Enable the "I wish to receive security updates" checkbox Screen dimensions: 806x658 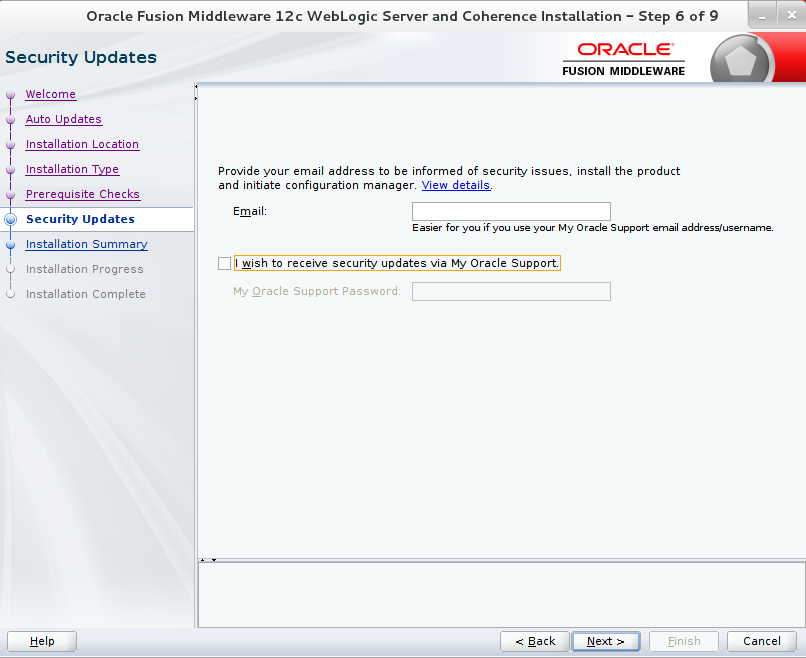click(225, 263)
